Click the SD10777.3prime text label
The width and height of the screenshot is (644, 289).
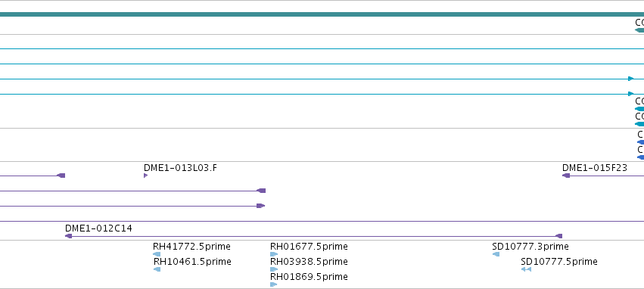[530, 247]
